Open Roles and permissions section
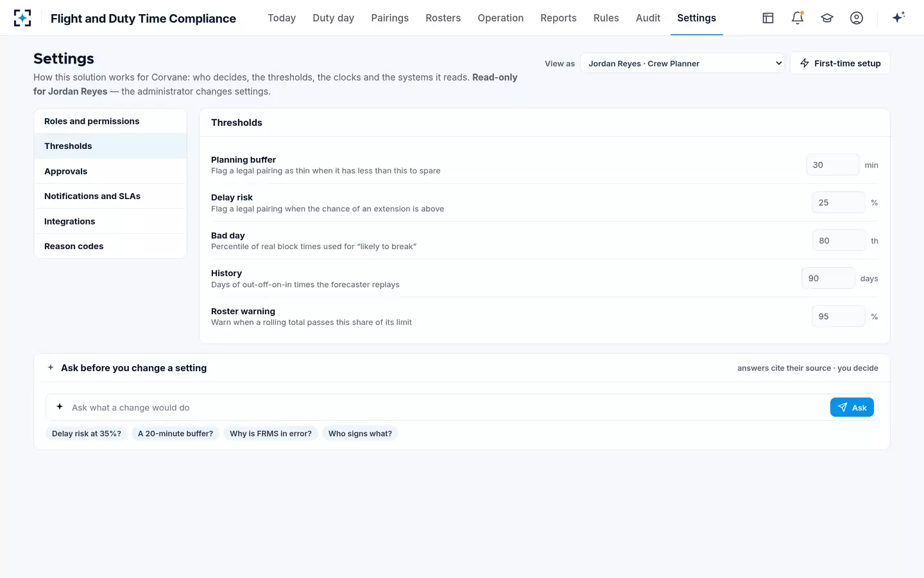The width and height of the screenshot is (924, 578). click(x=110, y=121)
